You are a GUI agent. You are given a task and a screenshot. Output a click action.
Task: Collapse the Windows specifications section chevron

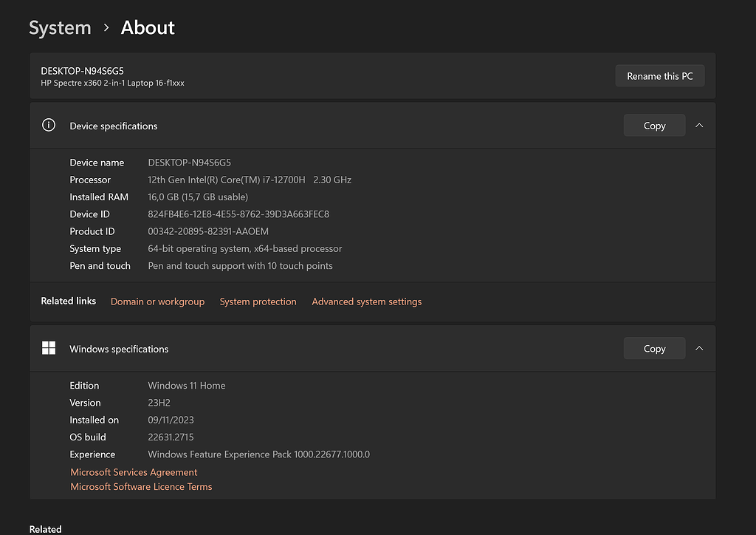[699, 348]
